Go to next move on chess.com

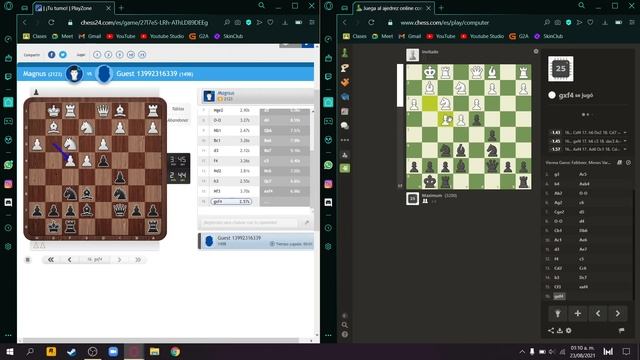[618, 313]
